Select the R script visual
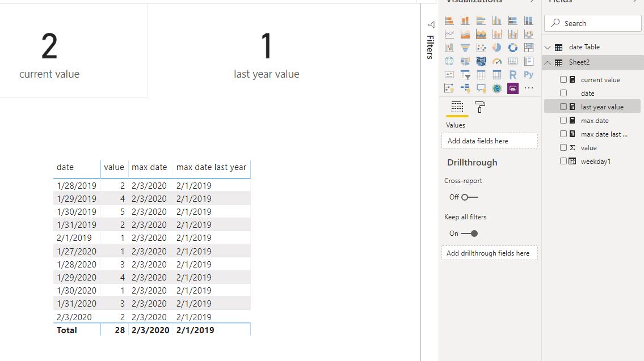The width and height of the screenshot is (644, 361). [512, 75]
